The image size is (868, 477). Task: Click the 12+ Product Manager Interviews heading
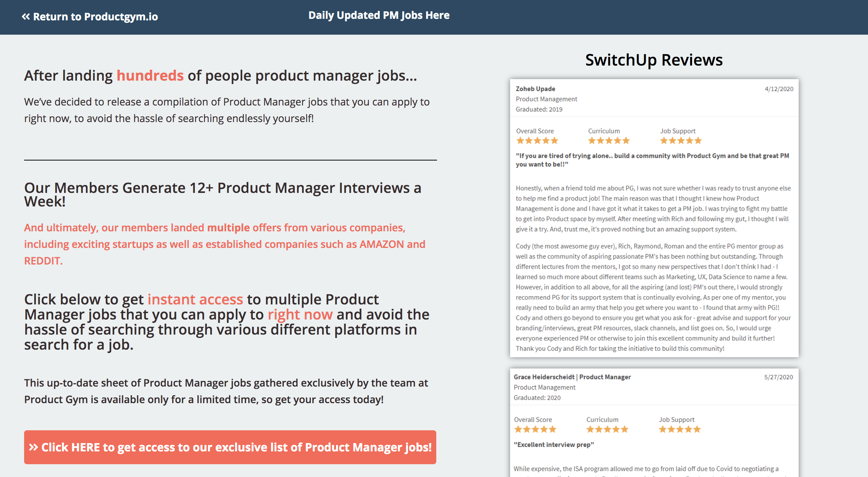coord(223,195)
